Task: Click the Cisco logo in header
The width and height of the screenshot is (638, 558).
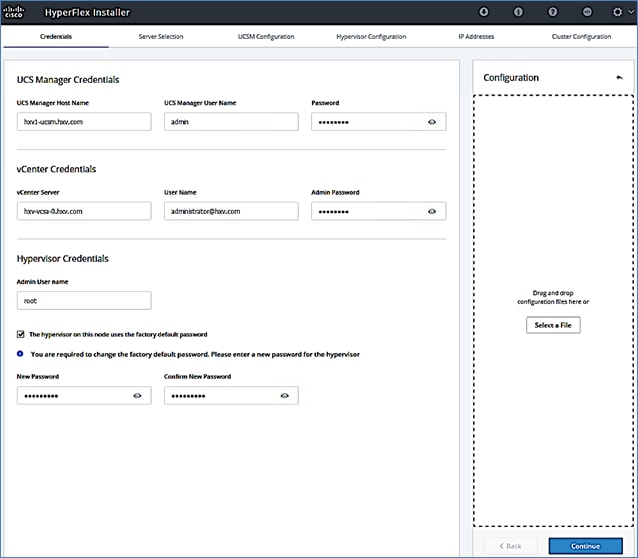Action: tap(13, 12)
